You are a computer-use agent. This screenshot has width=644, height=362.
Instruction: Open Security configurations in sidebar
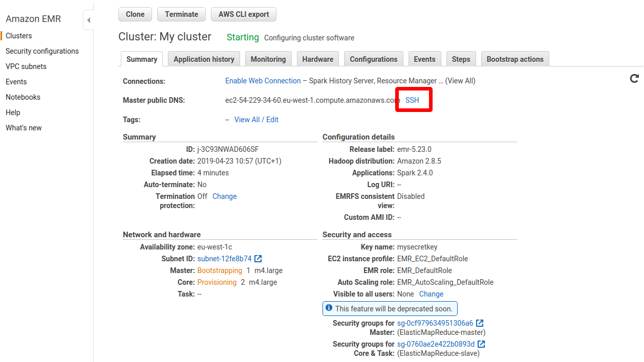[x=42, y=51]
